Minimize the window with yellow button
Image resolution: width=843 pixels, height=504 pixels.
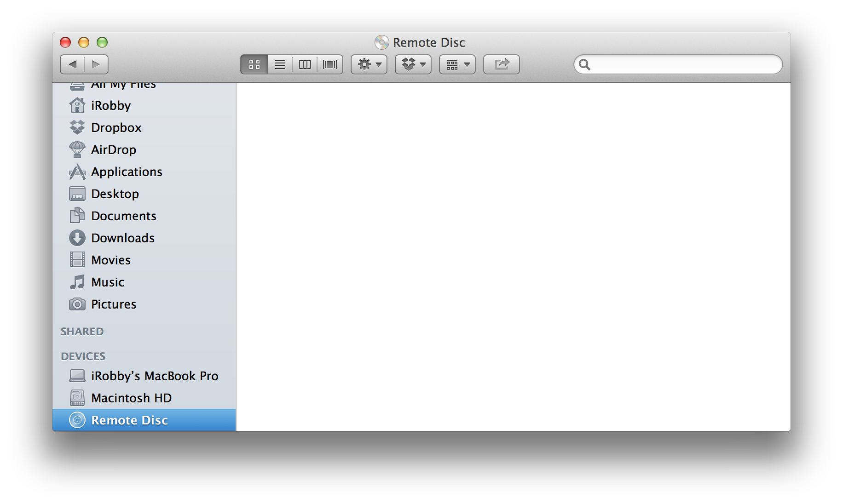(x=84, y=42)
